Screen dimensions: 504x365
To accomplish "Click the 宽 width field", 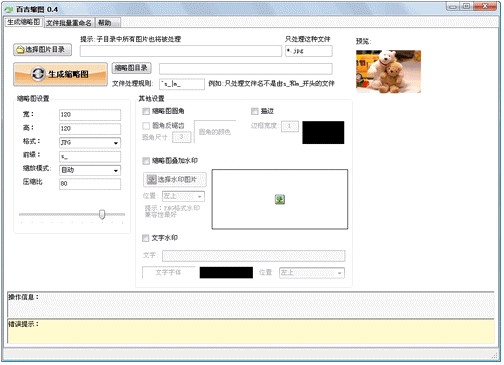I will tap(90, 115).
